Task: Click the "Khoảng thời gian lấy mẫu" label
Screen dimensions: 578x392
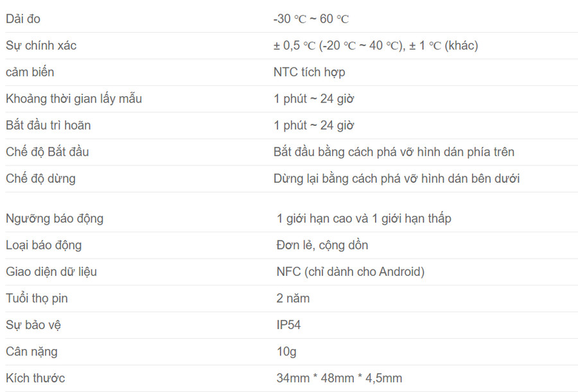Action: click(x=74, y=99)
